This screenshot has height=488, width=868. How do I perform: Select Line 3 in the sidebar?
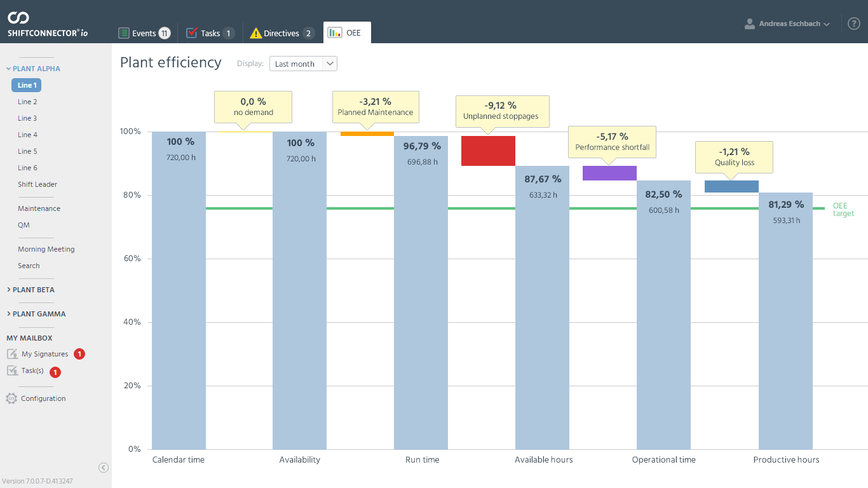tap(27, 118)
